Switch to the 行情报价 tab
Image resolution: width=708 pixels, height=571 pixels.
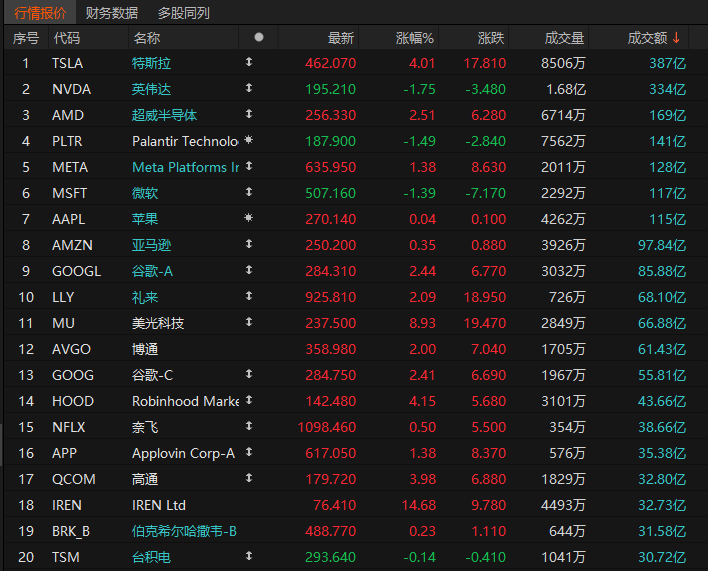(x=40, y=13)
